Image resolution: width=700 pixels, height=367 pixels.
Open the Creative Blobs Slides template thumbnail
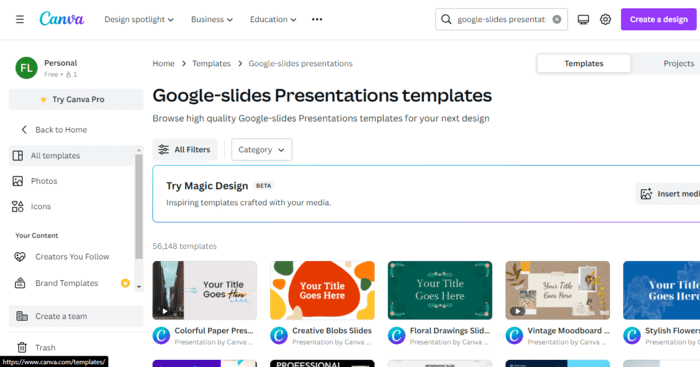click(x=322, y=290)
